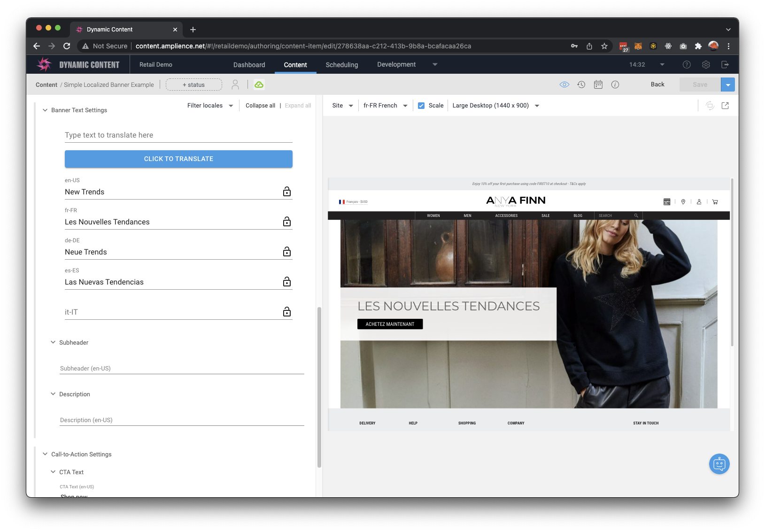Open the settings gear icon

click(706, 65)
